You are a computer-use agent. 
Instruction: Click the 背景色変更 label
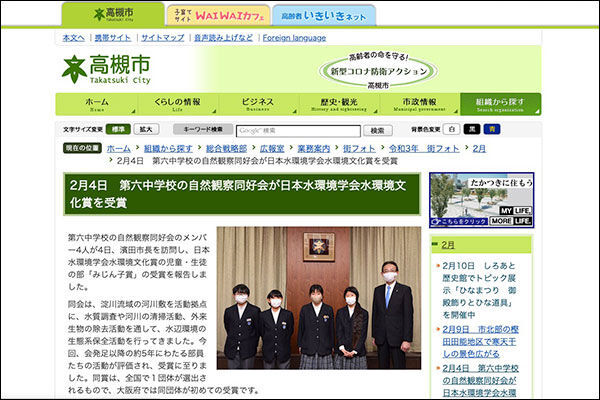tap(426, 129)
